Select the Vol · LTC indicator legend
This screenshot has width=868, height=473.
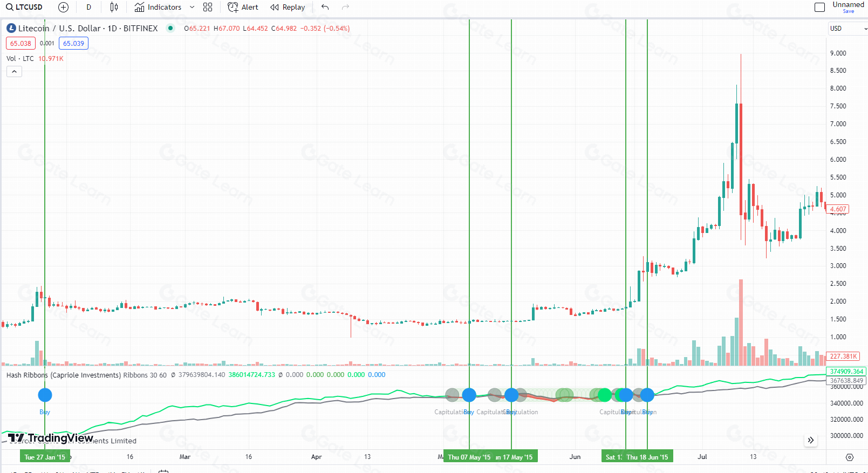[20, 58]
